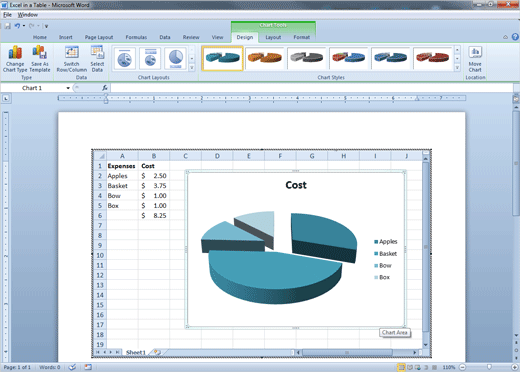Select the red pie chart style
This screenshot has height=372, width=520.
[x=433, y=58]
